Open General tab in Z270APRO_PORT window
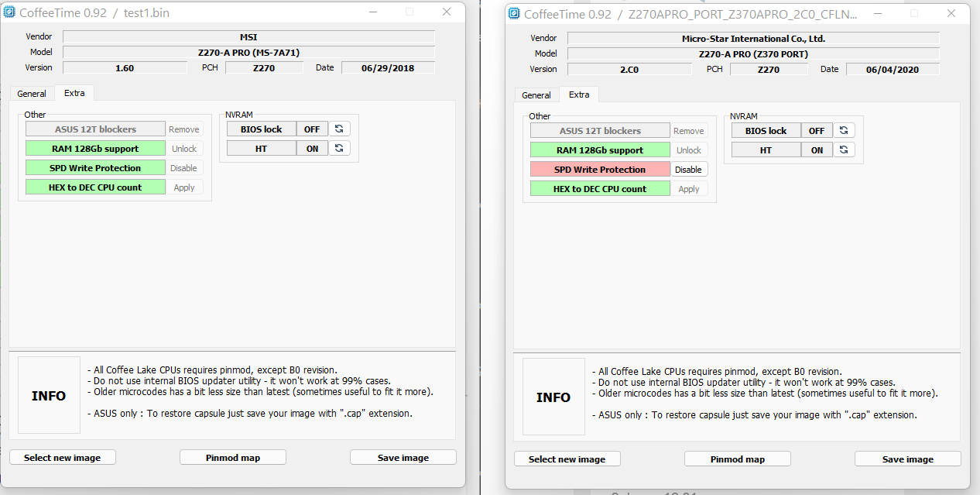This screenshot has width=980, height=495. [536, 95]
